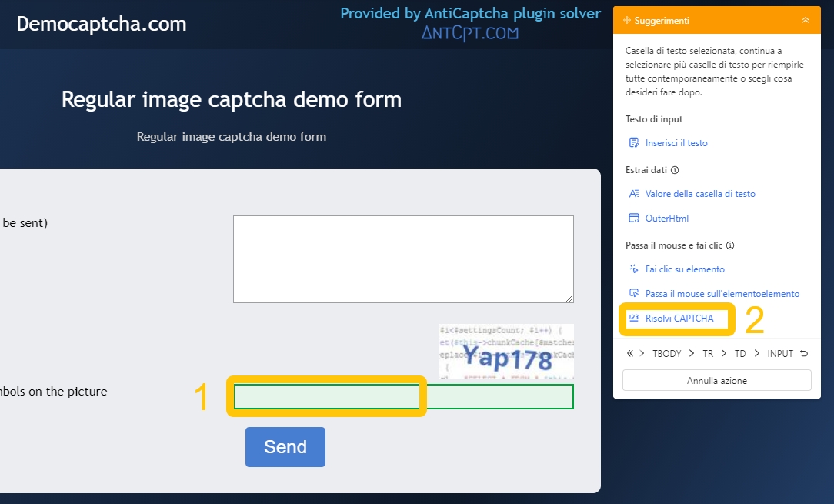The image size is (834, 504).
Task: Open info icon beside Passa il mouse e fai clic
Action: (x=730, y=246)
